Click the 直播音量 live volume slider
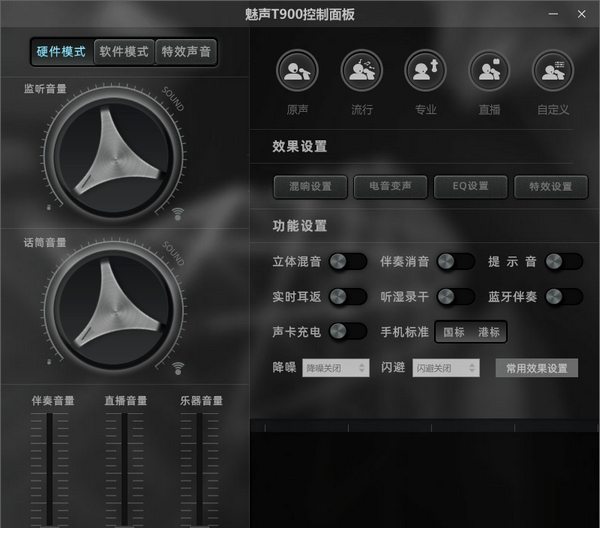The height and width of the screenshot is (549, 600). coord(125,469)
